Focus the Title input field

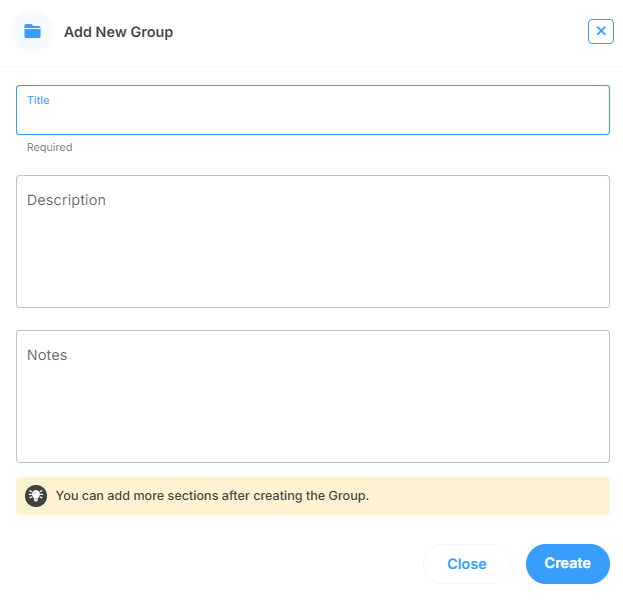pyautogui.click(x=312, y=119)
